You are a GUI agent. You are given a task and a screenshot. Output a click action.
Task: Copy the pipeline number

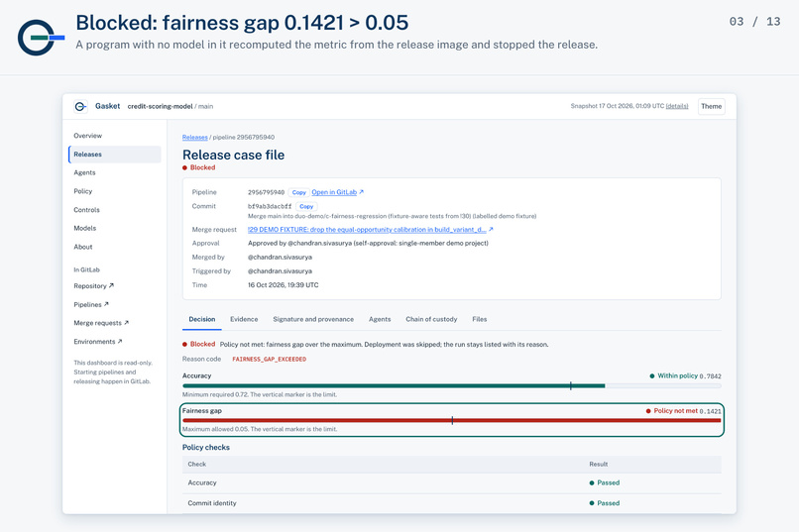pos(299,192)
